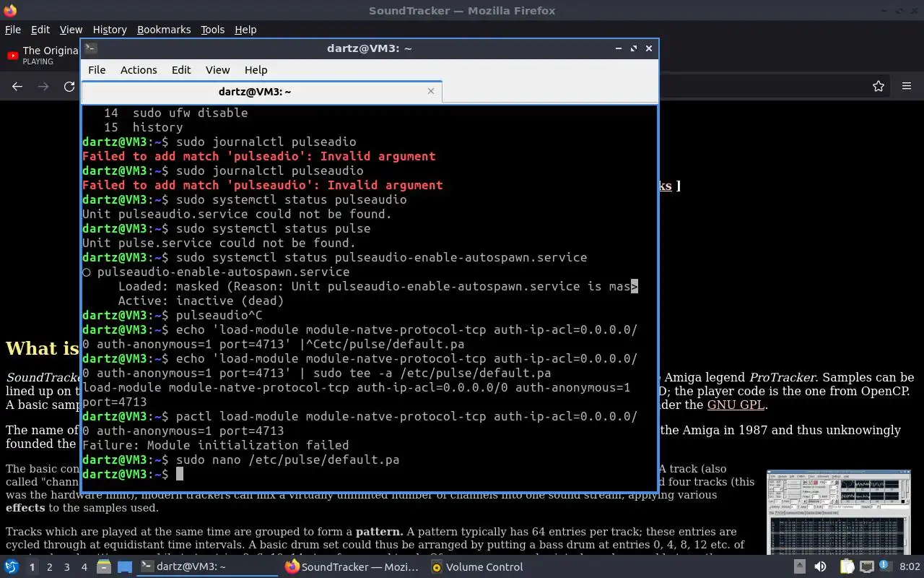This screenshot has width=924, height=578.
Task: Click the YouTube favicon on the playing tab
Action: point(12,56)
